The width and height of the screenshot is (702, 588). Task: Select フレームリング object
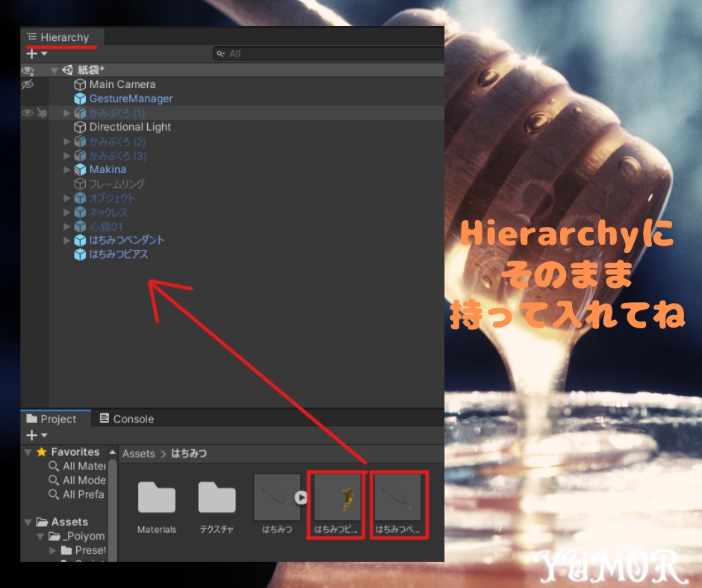pyautogui.click(x=117, y=184)
